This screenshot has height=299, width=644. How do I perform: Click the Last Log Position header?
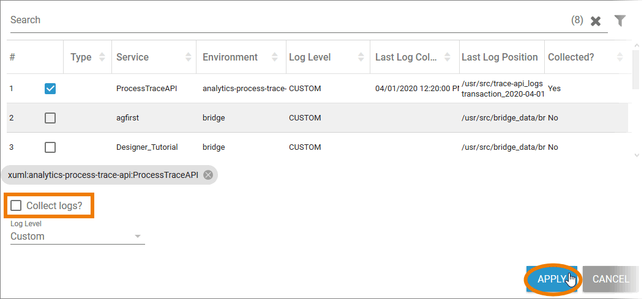(x=500, y=57)
